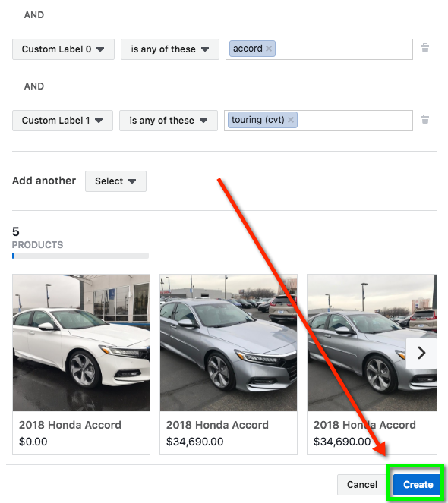Expand first 'is any of these' dropdown
Screen dimensions: 448x503
coord(170,49)
